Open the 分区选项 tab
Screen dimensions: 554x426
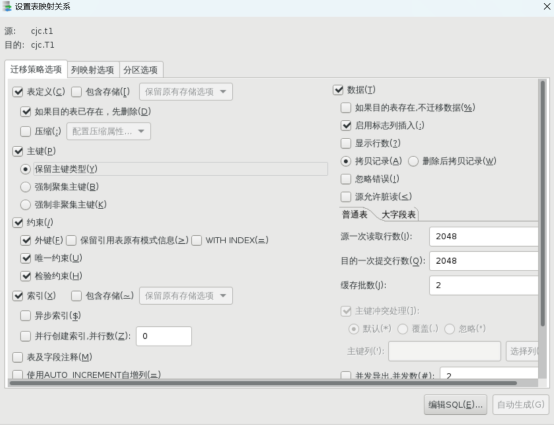[x=141, y=70]
